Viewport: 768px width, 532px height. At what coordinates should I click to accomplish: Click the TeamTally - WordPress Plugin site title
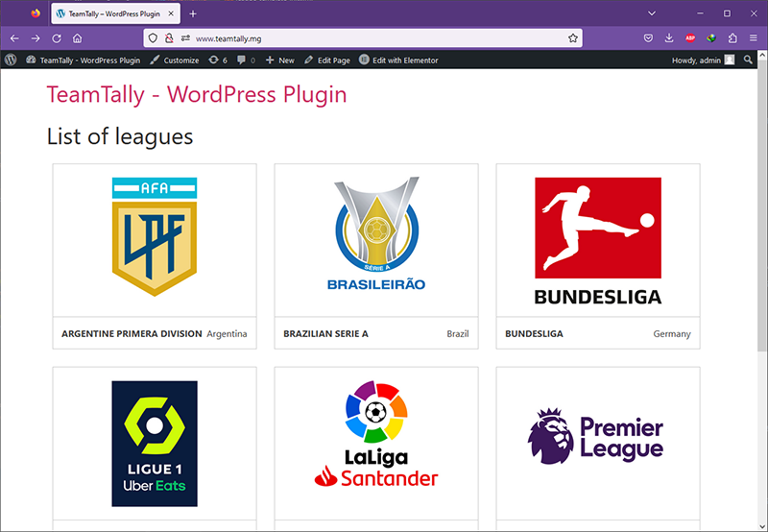tap(197, 94)
